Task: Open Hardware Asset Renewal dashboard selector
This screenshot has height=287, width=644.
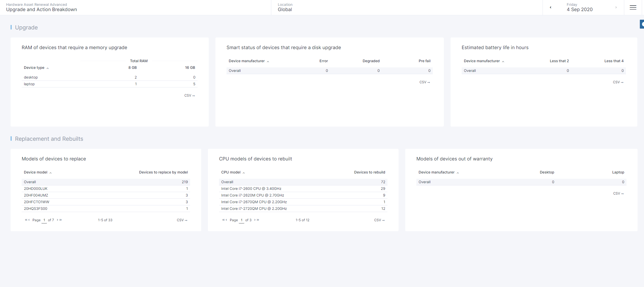Action: tap(42, 7)
